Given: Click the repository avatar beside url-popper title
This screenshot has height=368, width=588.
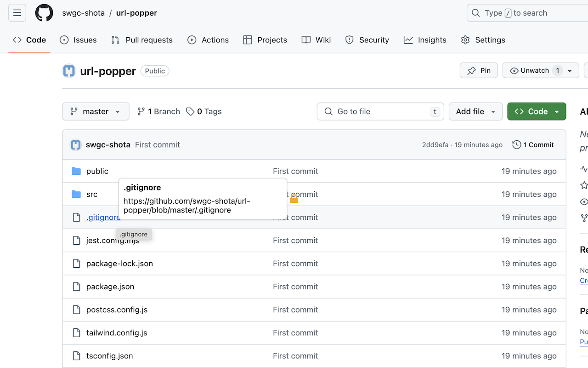Looking at the screenshot, I should 69,71.
